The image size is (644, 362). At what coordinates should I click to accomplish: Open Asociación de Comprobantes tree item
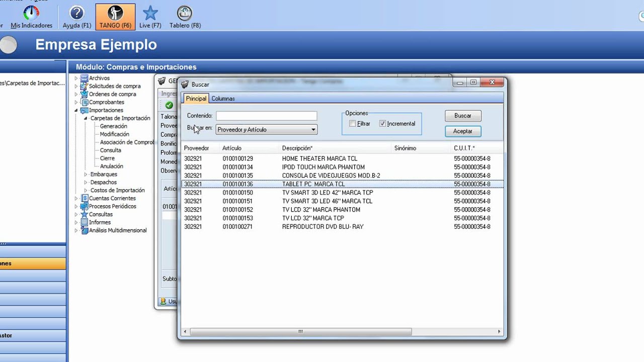[x=127, y=142]
